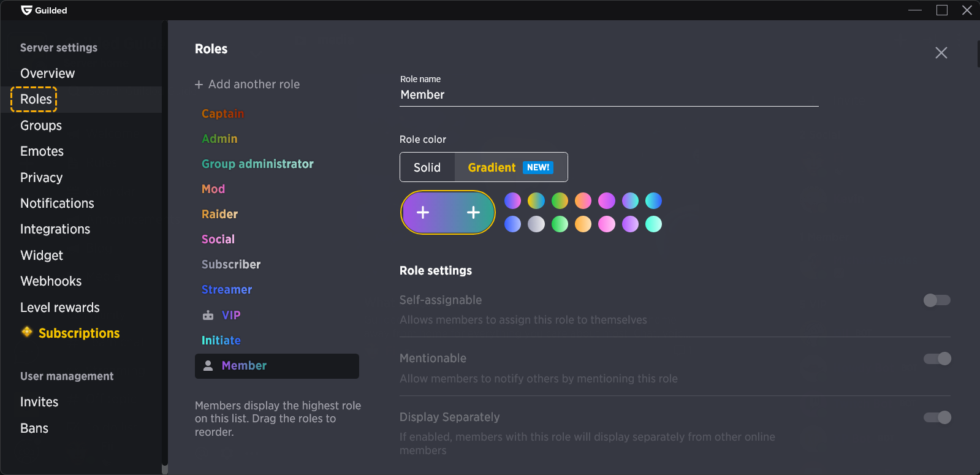Pick the blue-to-light-blue gradient swatch

[513, 224]
